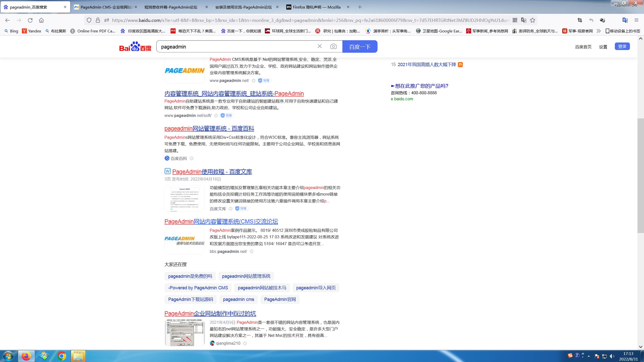Expand dropdown arrow beside 百度文库 source
Viewport: 644px width, 362px height.
tap(231, 209)
